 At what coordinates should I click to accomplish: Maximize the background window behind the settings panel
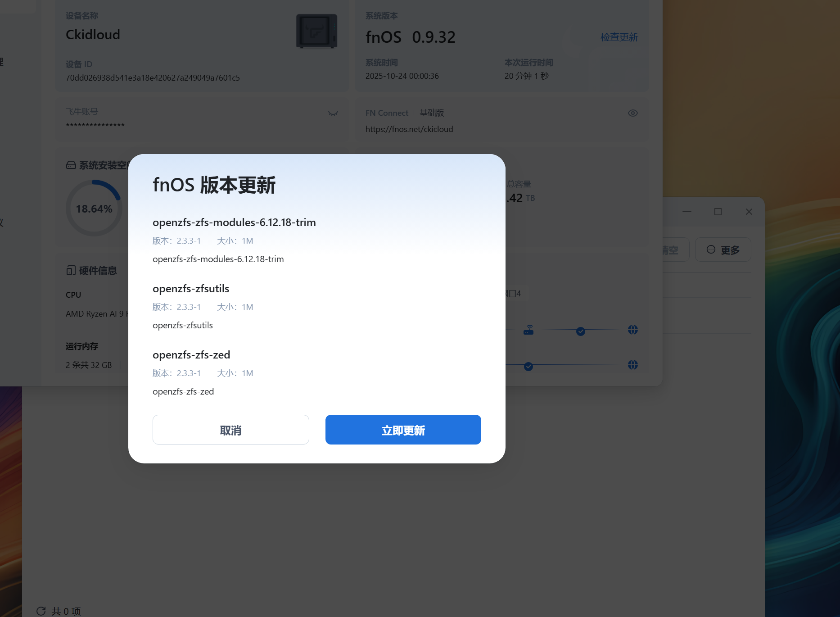[718, 212]
